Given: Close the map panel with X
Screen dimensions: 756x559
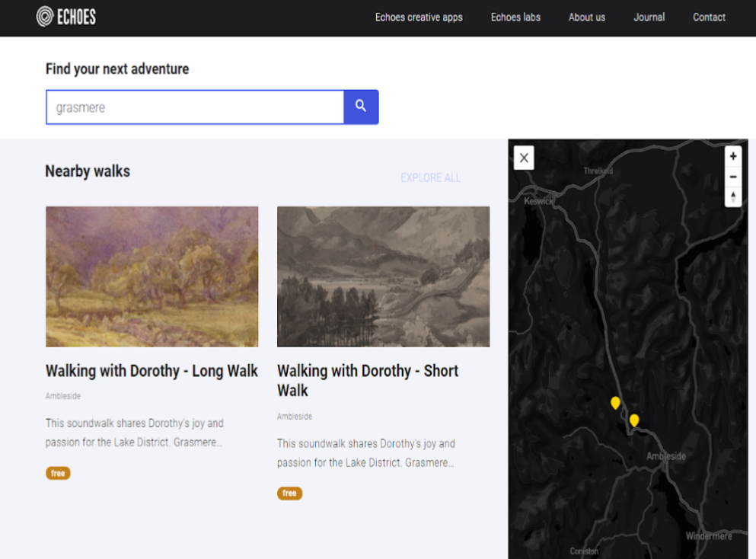Looking at the screenshot, I should [x=524, y=158].
